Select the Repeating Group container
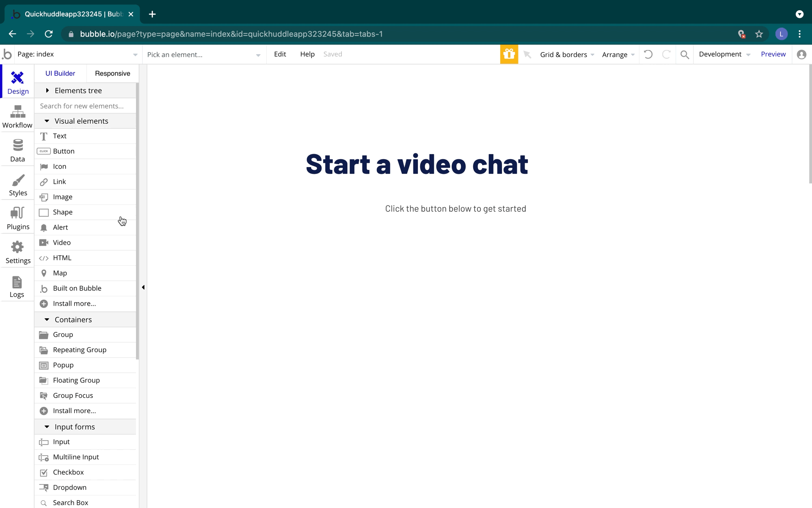Screen dimensions: 812x508 coord(85,350)
